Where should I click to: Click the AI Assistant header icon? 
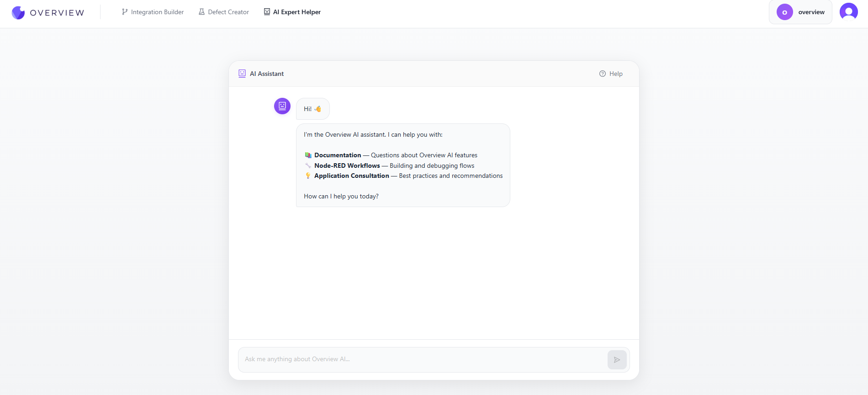(242, 74)
